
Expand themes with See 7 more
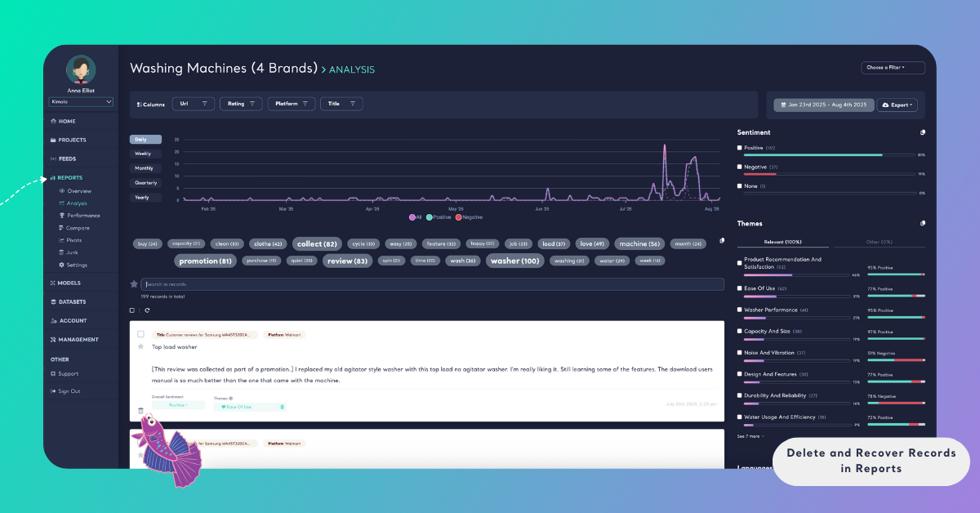coord(751,436)
